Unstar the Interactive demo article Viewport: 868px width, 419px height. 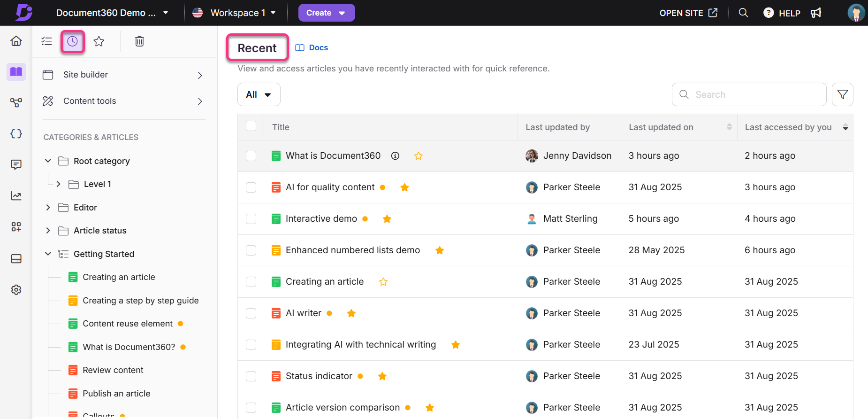coord(387,219)
